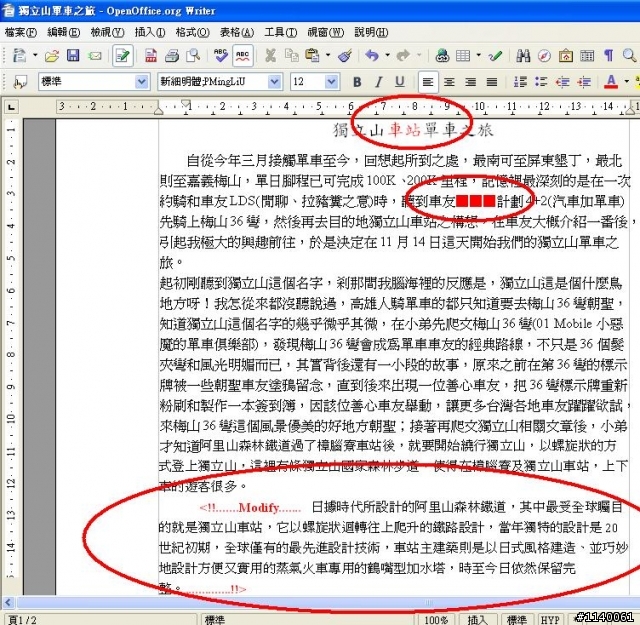Viewport: 640px width, 625px height.
Task: Set Align Left paragraph alignment
Action: 428,82
